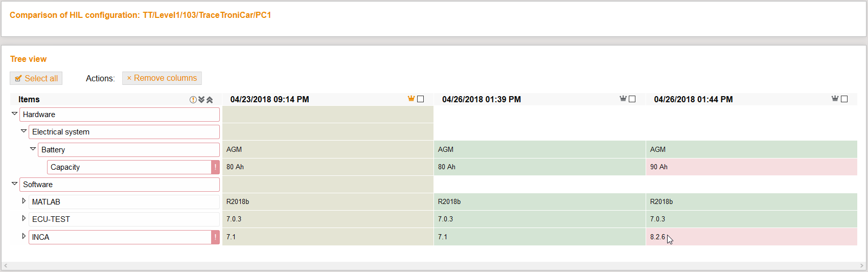868x272 pixels.
Task: Collapse the Hardware tree node
Action: pos(14,114)
